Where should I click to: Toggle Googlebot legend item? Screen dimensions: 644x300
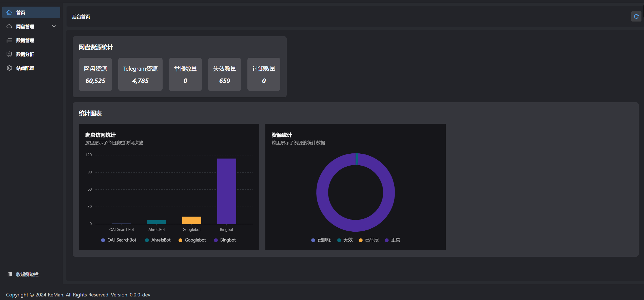click(x=192, y=240)
